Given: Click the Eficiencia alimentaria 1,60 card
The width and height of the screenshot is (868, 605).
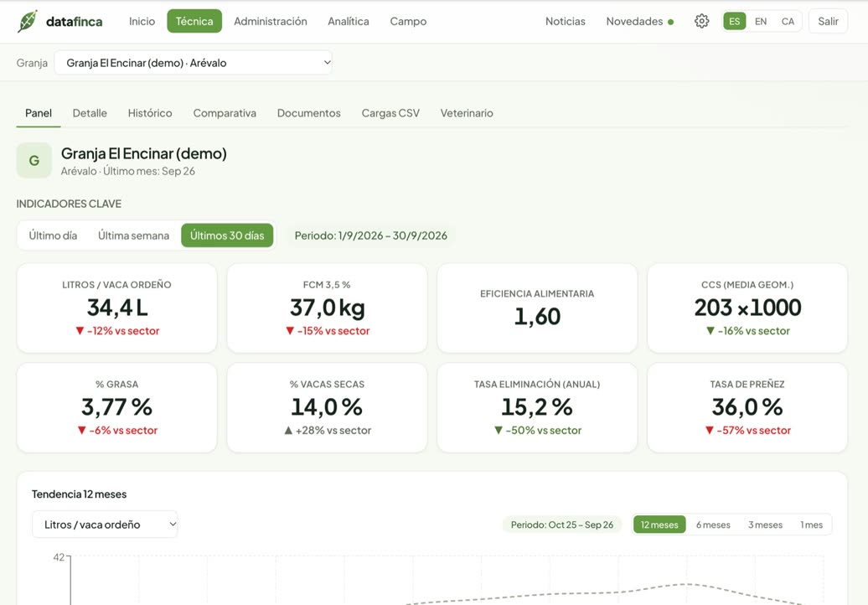Looking at the screenshot, I should [537, 308].
